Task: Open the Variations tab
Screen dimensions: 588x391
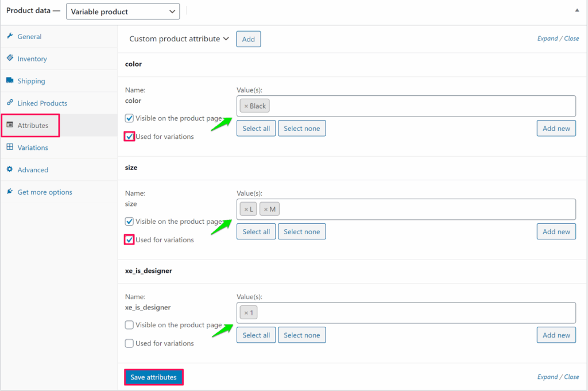Action: (33, 148)
